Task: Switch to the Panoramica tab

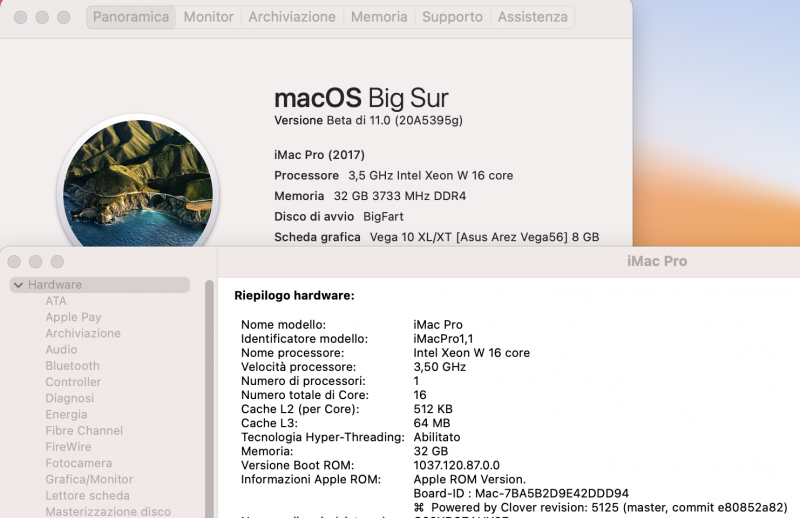Action: [x=131, y=17]
